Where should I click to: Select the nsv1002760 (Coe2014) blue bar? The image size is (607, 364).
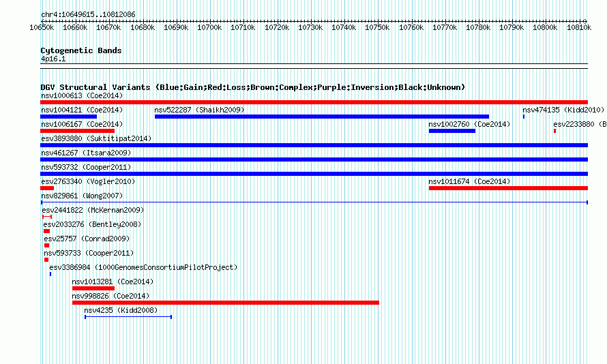coord(452,131)
